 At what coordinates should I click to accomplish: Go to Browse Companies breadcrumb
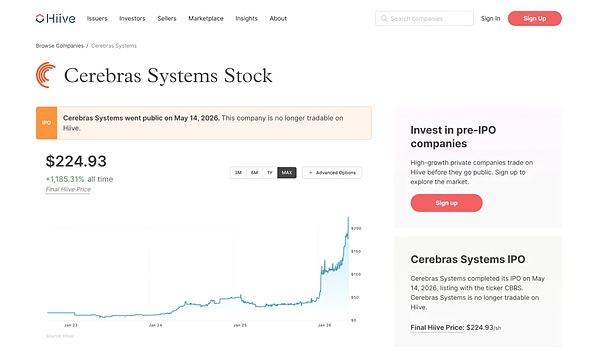60,46
